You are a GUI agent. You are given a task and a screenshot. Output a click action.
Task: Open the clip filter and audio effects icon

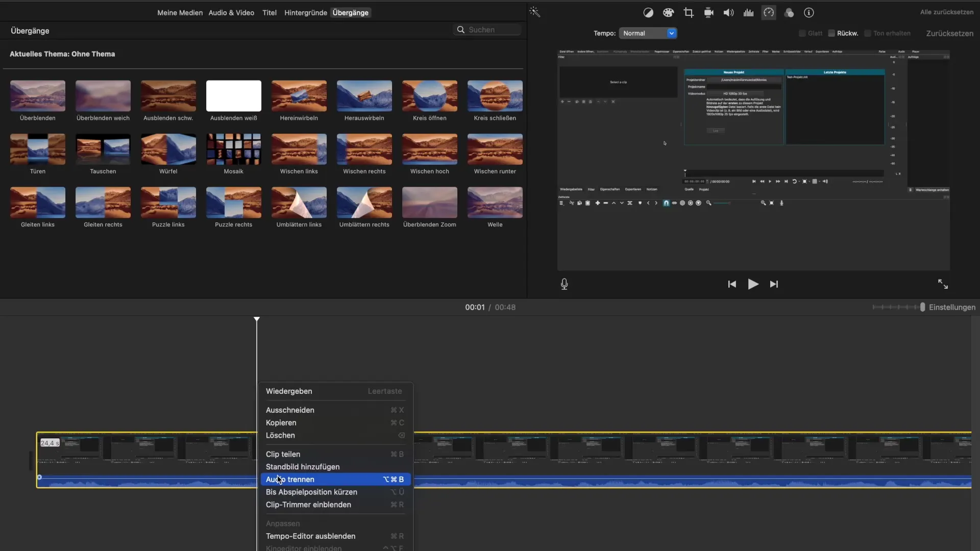click(x=789, y=13)
